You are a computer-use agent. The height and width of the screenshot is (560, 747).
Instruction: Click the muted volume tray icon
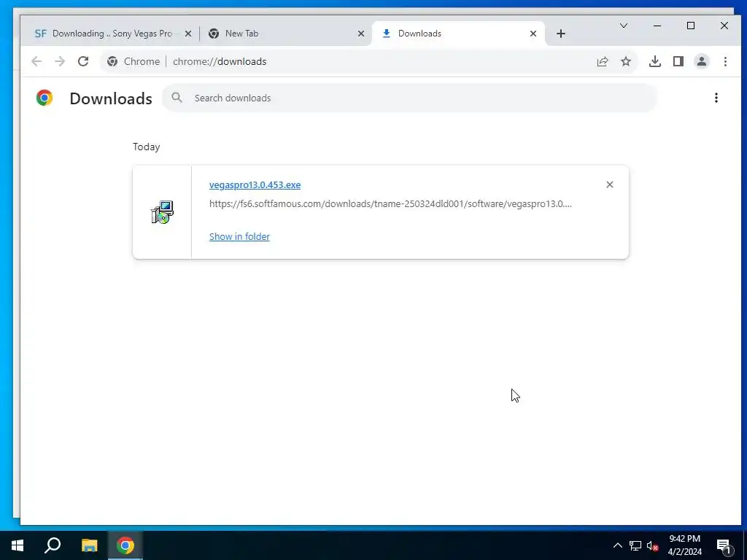tap(652, 545)
